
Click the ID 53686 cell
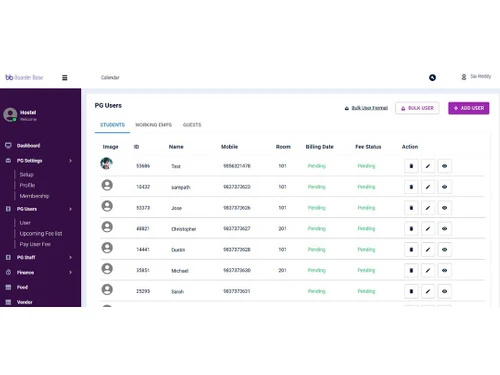pos(143,166)
